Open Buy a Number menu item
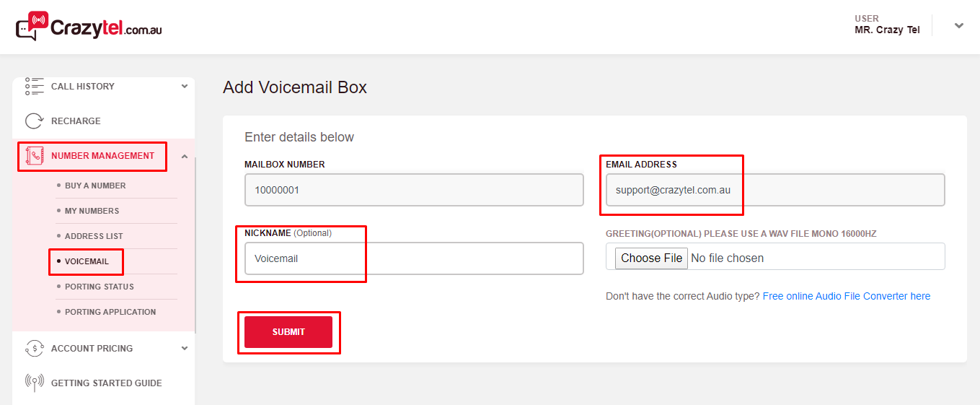Screen dimensions: 980x405 click(x=95, y=186)
